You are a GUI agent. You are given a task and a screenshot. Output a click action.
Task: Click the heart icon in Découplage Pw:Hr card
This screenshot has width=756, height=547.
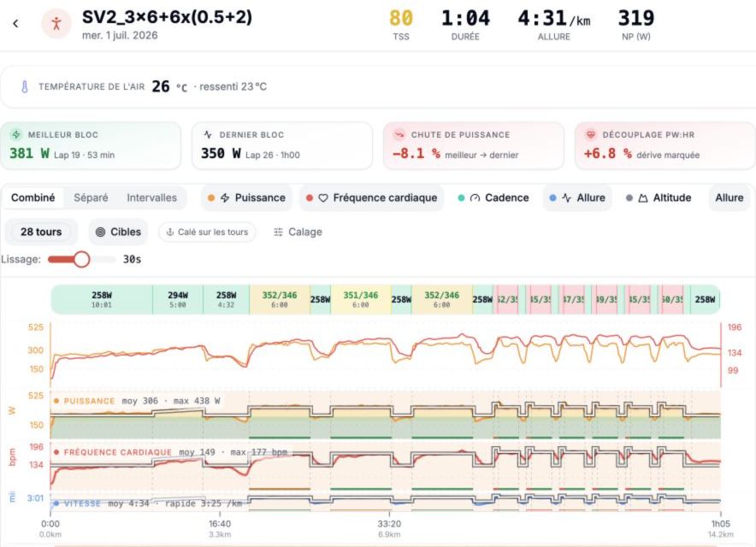(591, 134)
